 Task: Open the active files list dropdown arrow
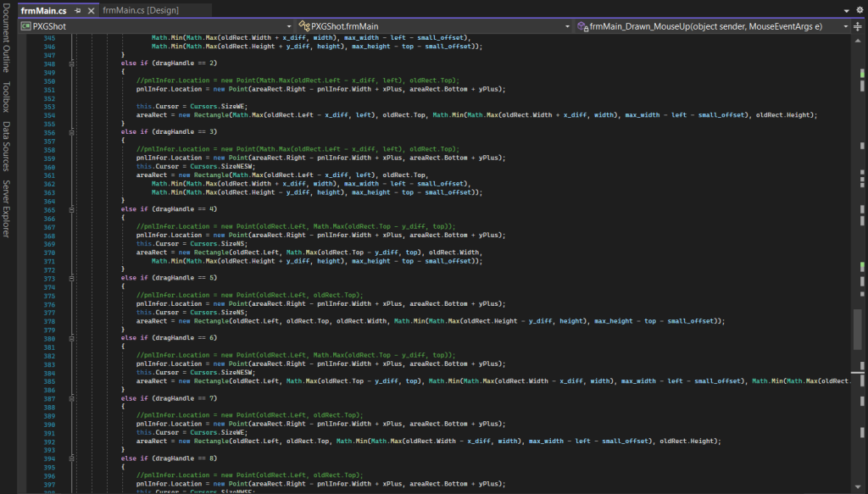(x=847, y=10)
